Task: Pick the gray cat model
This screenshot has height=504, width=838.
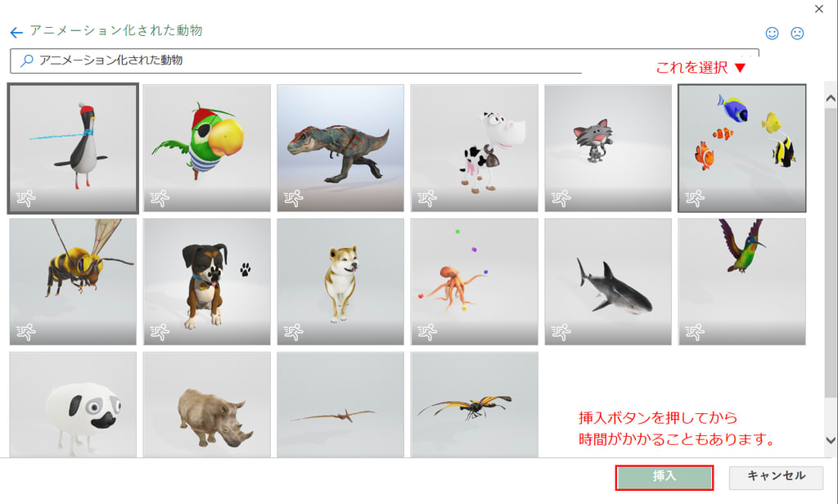Action: pyautogui.click(x=608, y=148)
